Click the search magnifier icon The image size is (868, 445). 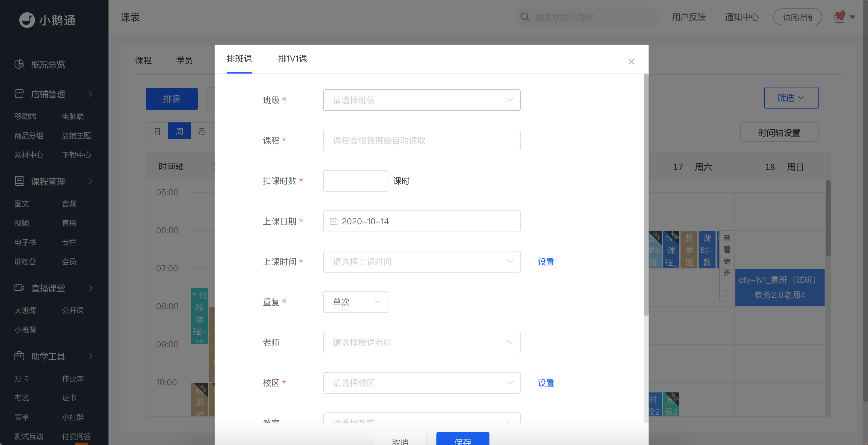pos(525,17)
